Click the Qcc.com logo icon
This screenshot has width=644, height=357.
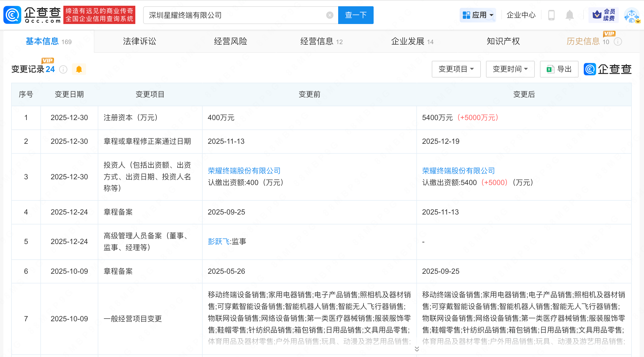point(12,15)
